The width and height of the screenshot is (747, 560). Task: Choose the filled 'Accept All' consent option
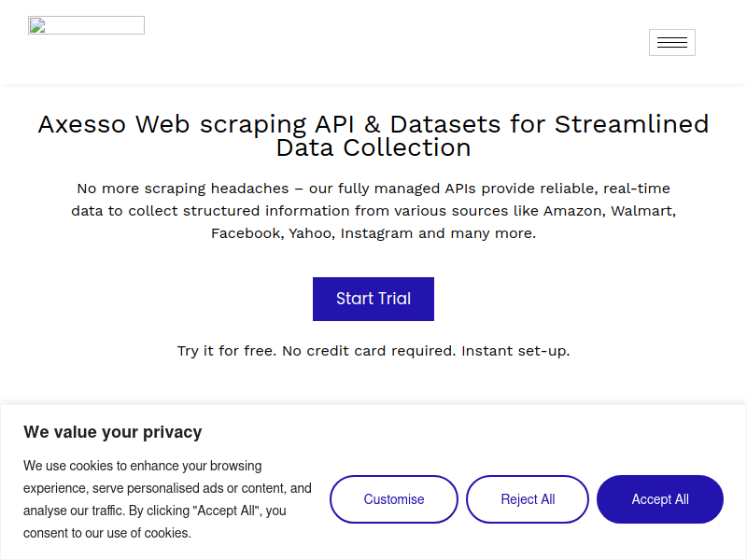660,499
